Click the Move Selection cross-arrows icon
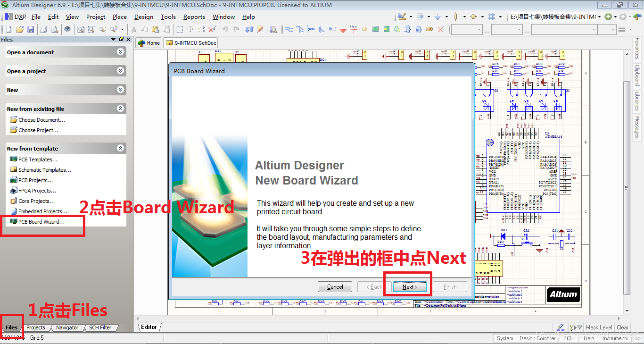The width and height of the screenshot is (644, 344). (190, 29)
